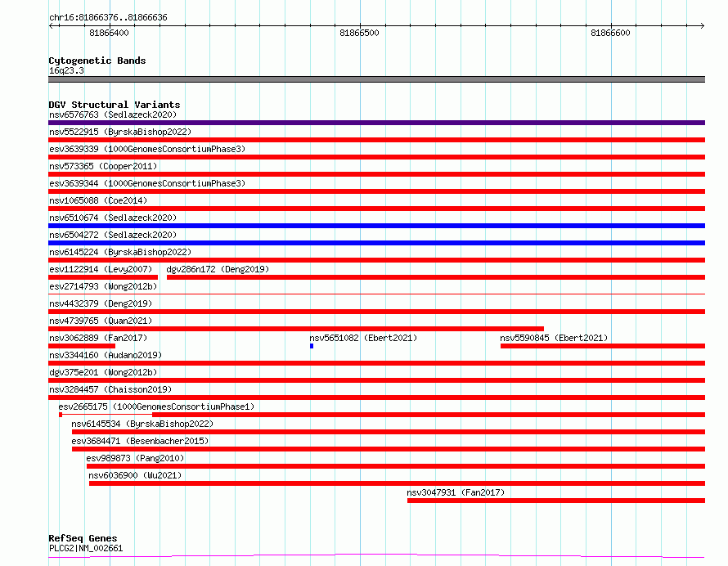Click esv1122914 (Levy2007) label
The image size is (728, 566).
[x=101, y=269]
